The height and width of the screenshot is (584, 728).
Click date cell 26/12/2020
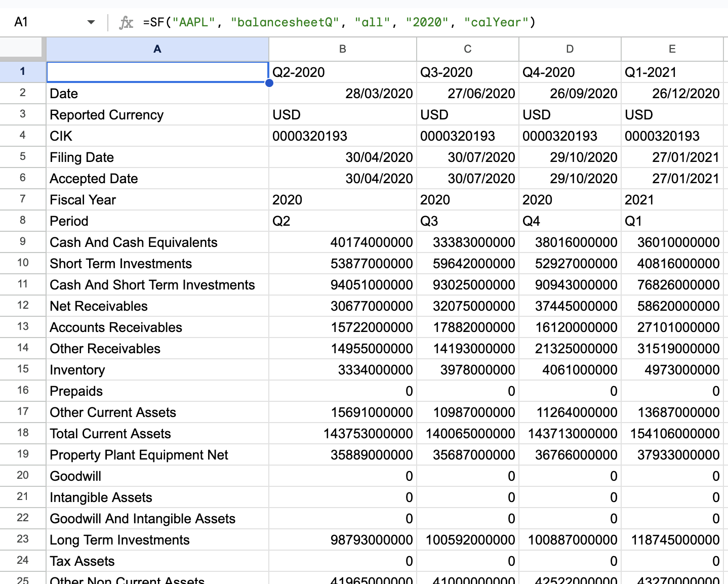(672, 93)
